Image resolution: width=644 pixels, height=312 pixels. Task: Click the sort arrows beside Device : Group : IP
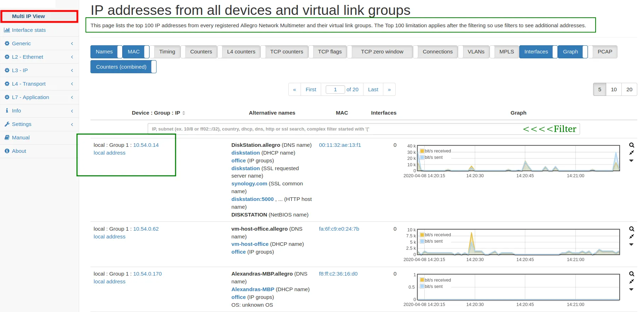tap(184, 113)
